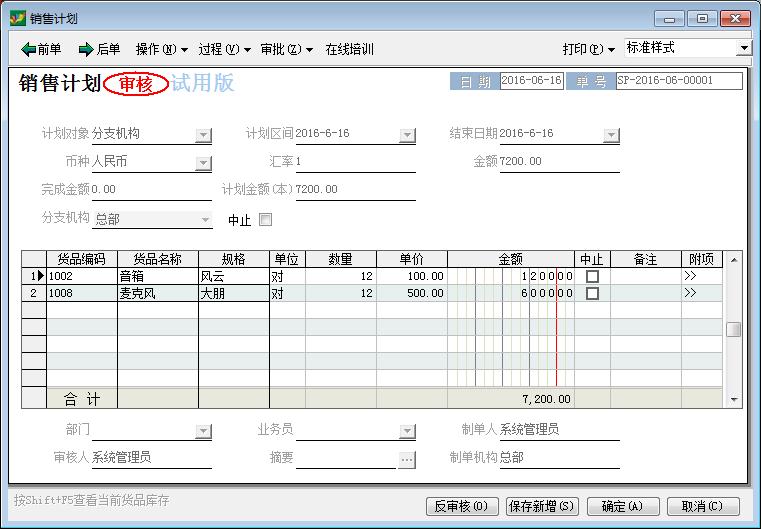Image resolution: width=761 pixels, height=529 pixels.
Task: Check 中止 box for 麦克风 row
Action: click(x=592, y=294)
